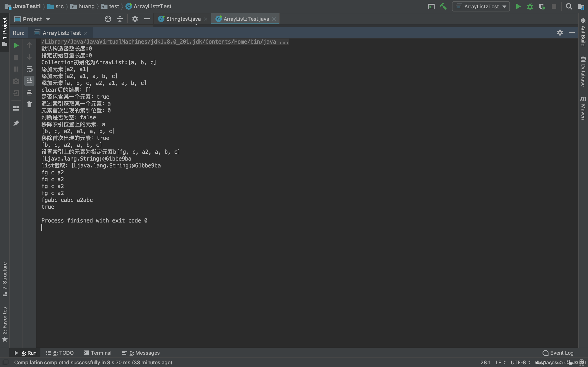Click Run with Coverage icon

point(542,7)
